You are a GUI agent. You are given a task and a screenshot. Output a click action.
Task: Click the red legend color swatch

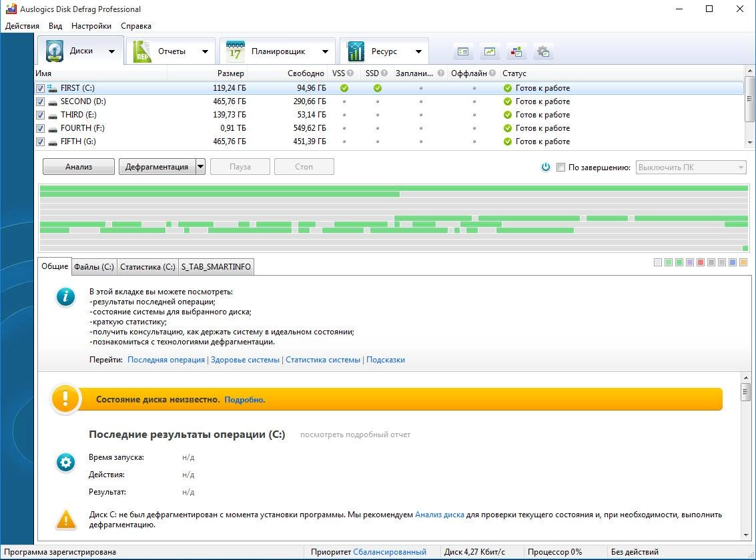(701, 262)
